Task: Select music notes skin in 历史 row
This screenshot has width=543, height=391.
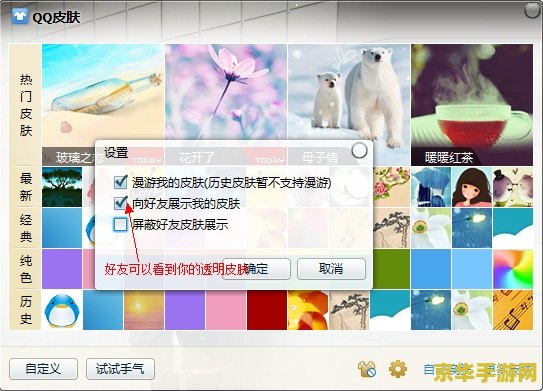Action: [513, 310]
